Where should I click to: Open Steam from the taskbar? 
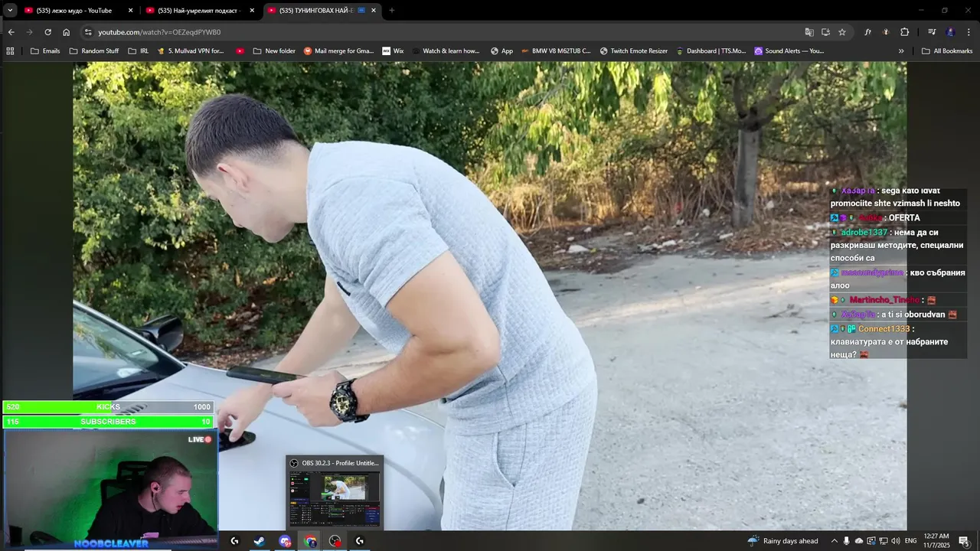pos(260,541)
